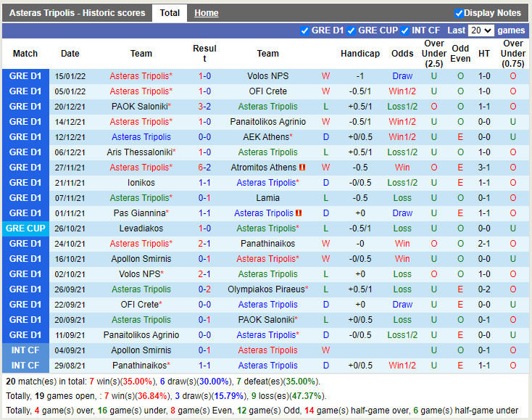
Task: Disable the INT CF filter checkbox
Action: [x=404, y=30]
